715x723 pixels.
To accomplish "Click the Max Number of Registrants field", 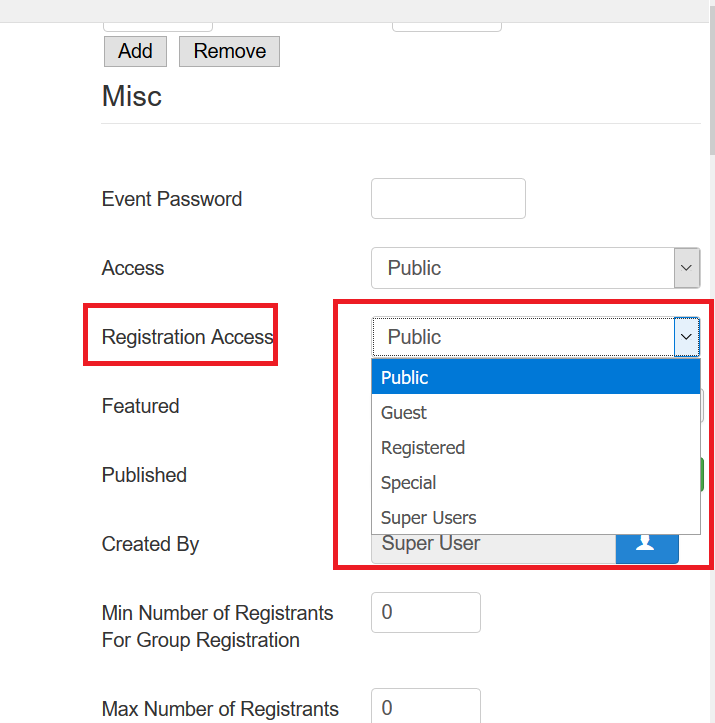I will point(425,707).
